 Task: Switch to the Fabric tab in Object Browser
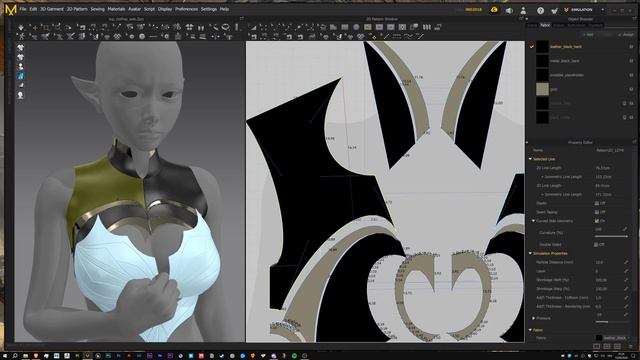tap(545, 25)
